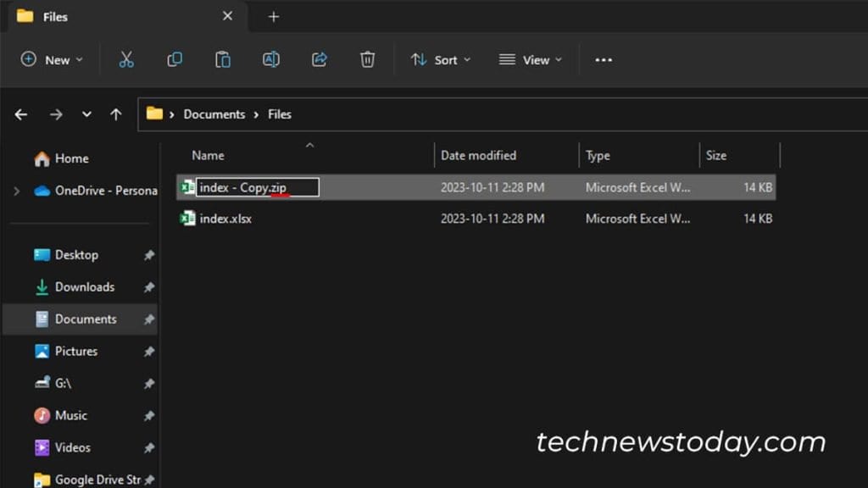Open the New item dropdown
Screen dimensions: 868x488
(51, 59)
